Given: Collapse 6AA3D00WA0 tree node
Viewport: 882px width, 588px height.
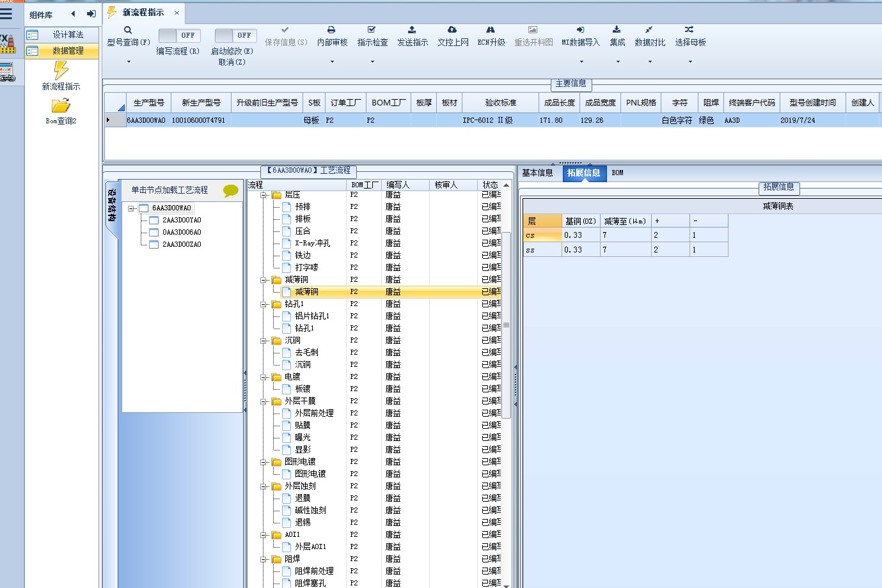Looking at the screenshot, I should click(131, 208).
